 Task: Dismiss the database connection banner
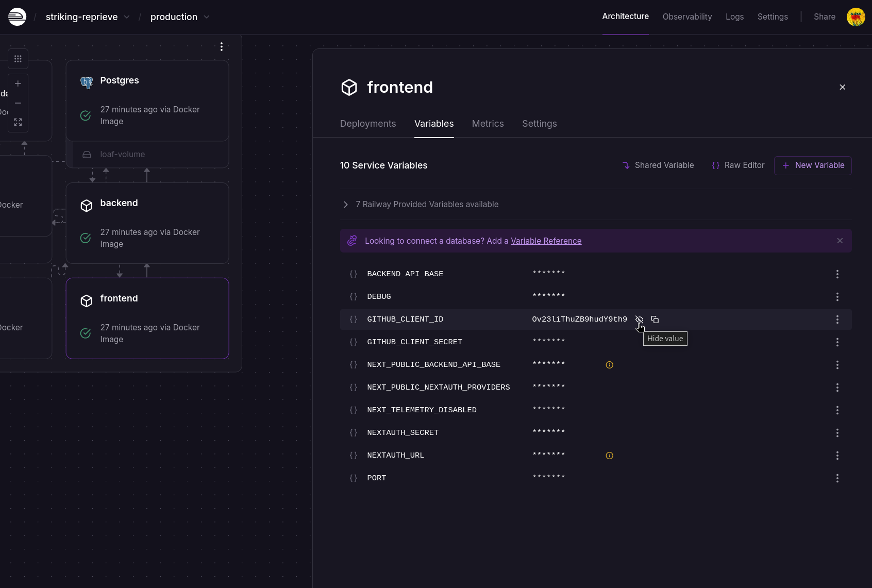[x=840, y=241]
